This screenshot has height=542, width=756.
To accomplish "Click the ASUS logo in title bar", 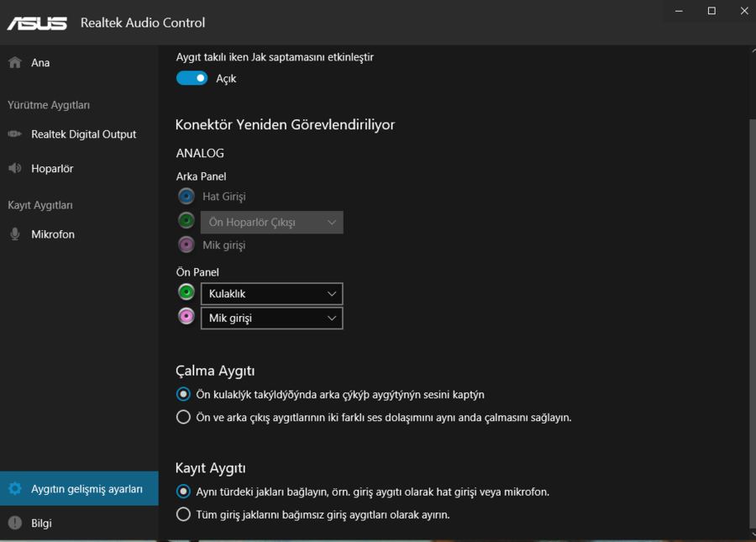I will point(37,23).
